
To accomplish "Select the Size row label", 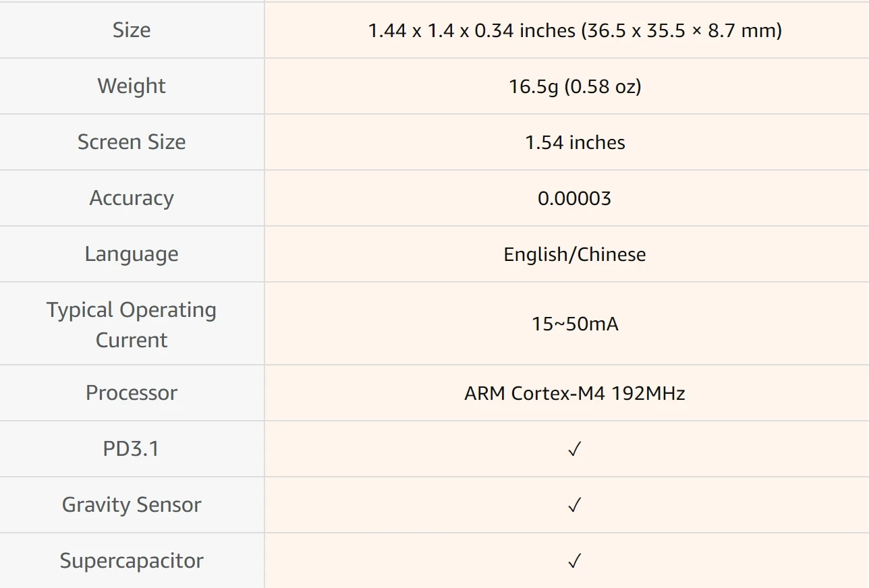I will 132,30.
